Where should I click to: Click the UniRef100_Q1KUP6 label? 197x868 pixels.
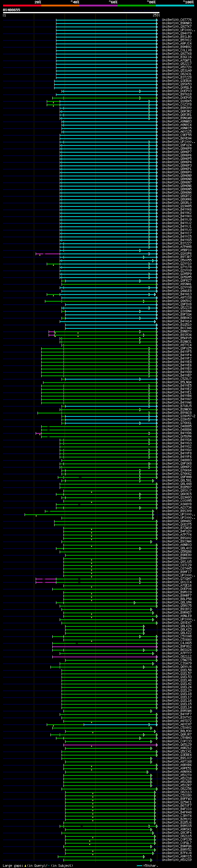(x=177, y=253)
